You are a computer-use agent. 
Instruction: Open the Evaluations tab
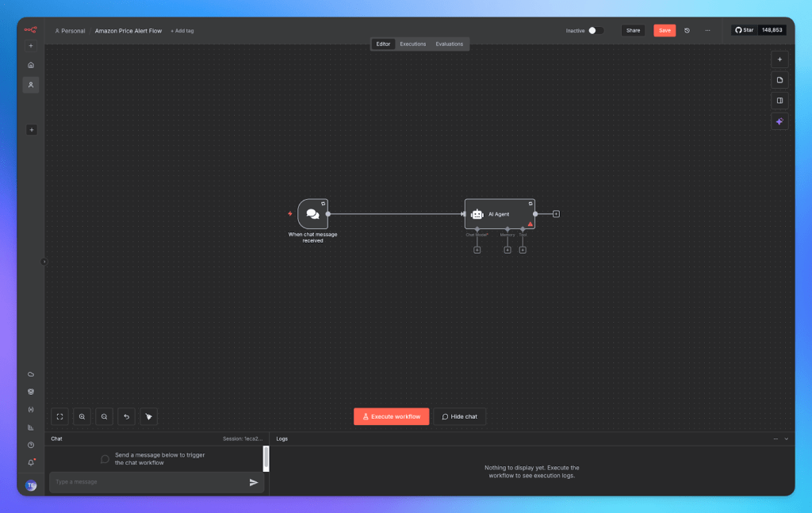point(449,44)
